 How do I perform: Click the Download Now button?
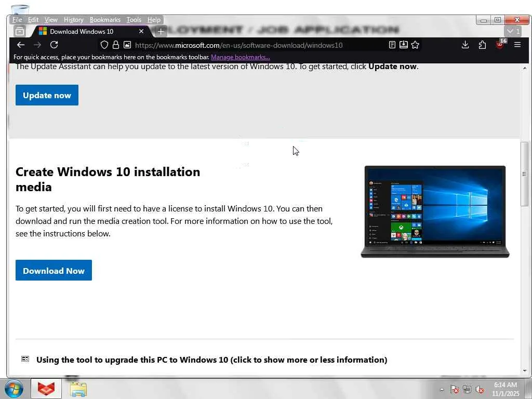point(54,270)
